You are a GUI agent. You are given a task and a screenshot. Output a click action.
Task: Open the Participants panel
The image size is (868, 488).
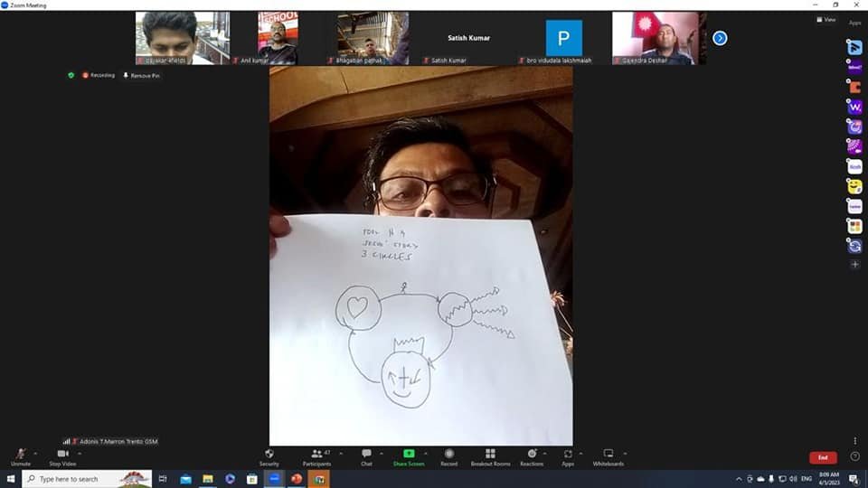click(317, 457)
